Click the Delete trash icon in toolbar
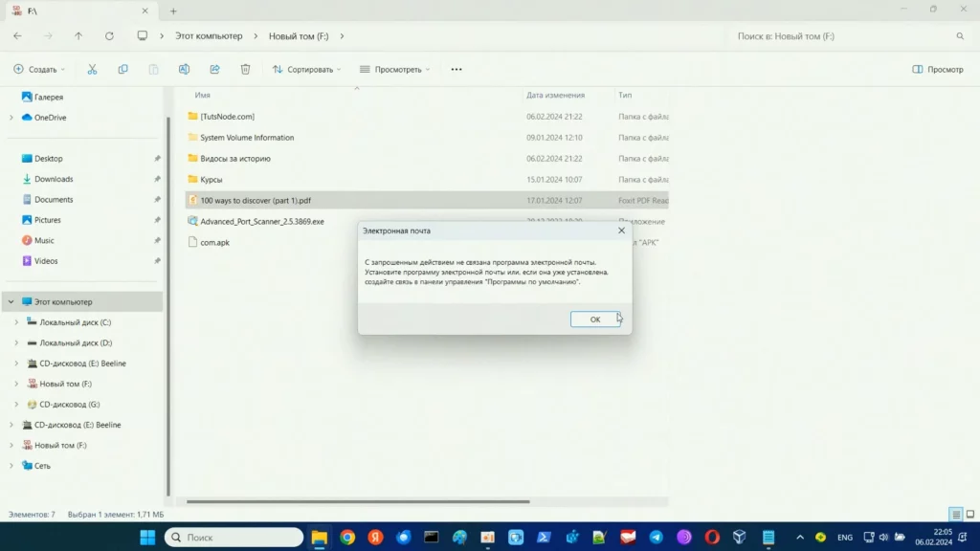The height and width of the screenshot is (551, 980). point(245,69)
